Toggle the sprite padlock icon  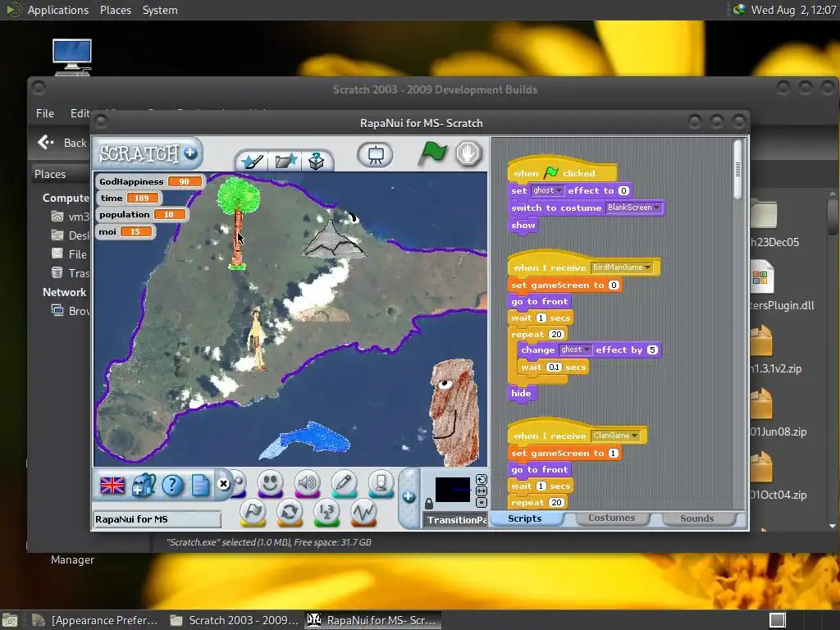[x=428, y=504]
